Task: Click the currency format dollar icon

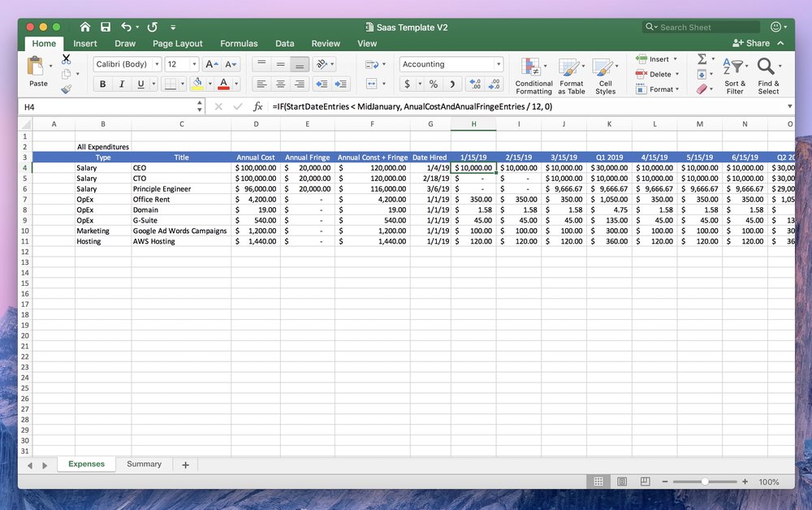Action: 408,84
